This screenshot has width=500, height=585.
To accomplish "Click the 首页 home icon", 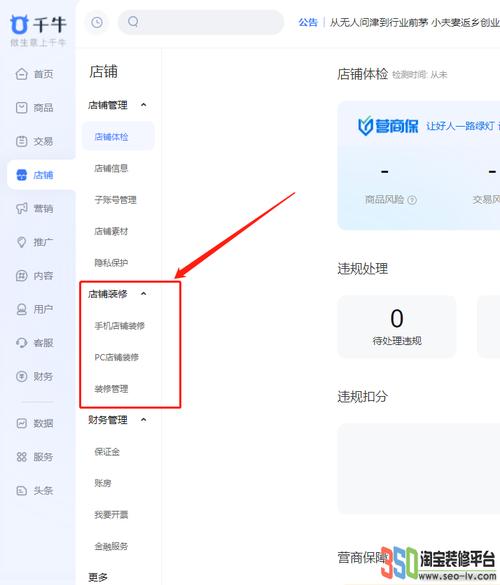I will pos(22,74).
